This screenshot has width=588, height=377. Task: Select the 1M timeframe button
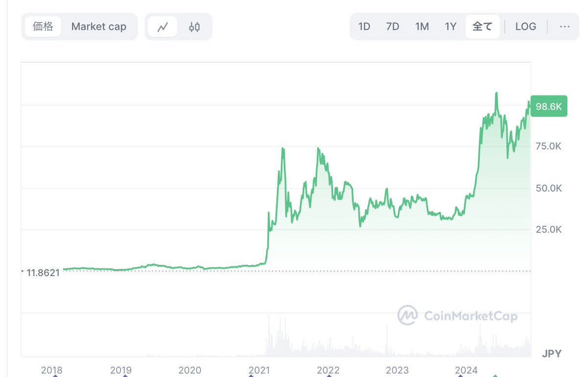421,26
